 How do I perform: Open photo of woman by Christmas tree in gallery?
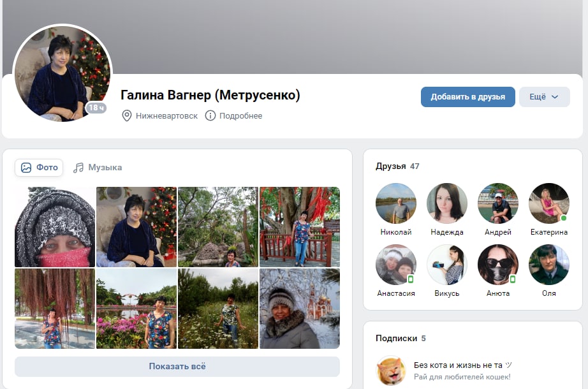coord(136,227)
